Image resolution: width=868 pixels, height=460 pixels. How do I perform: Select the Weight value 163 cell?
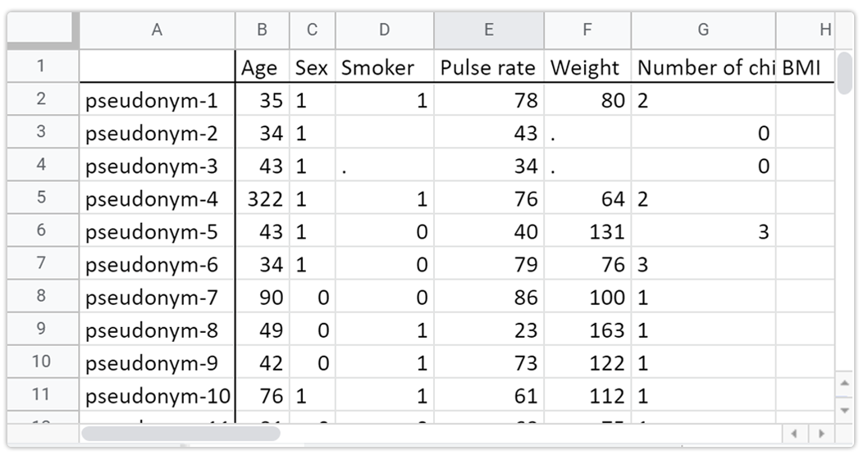[587, 330]
